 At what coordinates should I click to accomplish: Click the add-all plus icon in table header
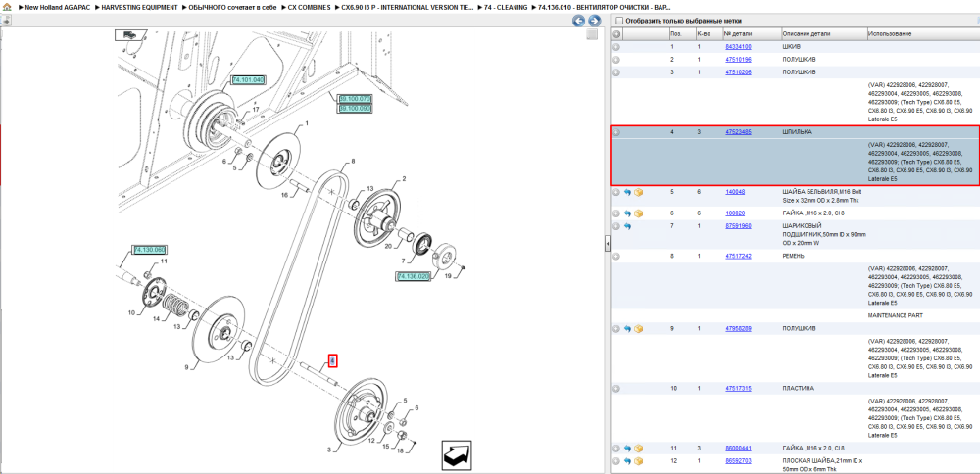(x=616, y=33)
